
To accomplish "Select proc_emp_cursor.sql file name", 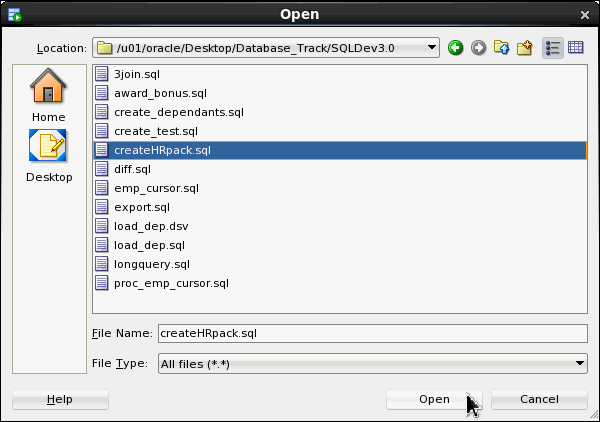I will [x=171, y=283].
